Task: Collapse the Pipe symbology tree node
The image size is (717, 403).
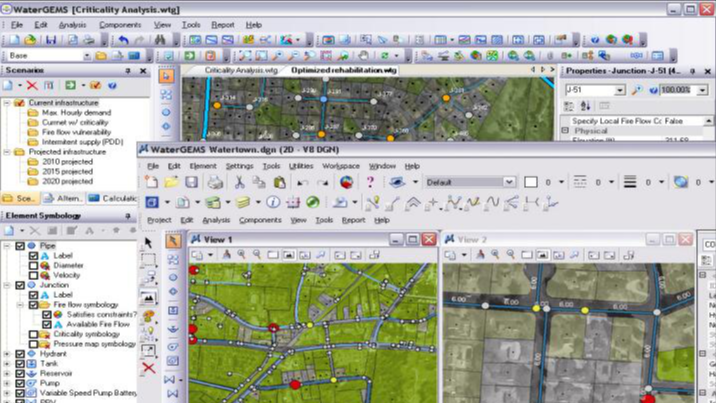Action: tap(7, 246)
